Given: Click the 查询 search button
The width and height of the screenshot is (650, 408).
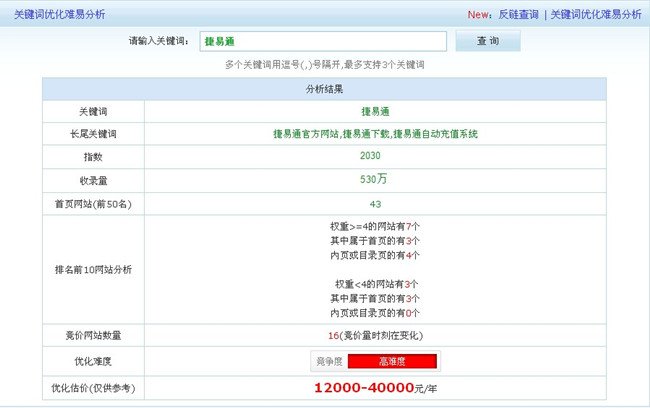Looking at the screenshot, I should 487,41.
